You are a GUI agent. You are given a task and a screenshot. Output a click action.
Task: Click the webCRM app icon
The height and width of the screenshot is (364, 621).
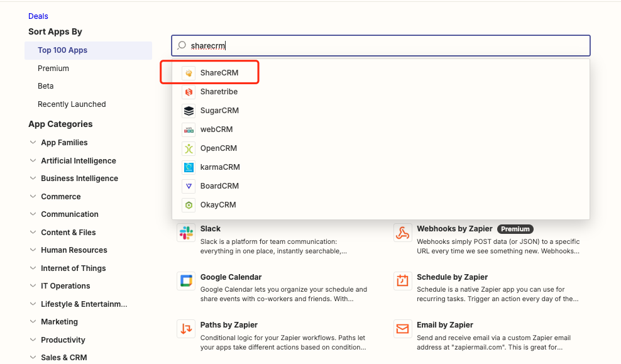click(x=189, y=130)
